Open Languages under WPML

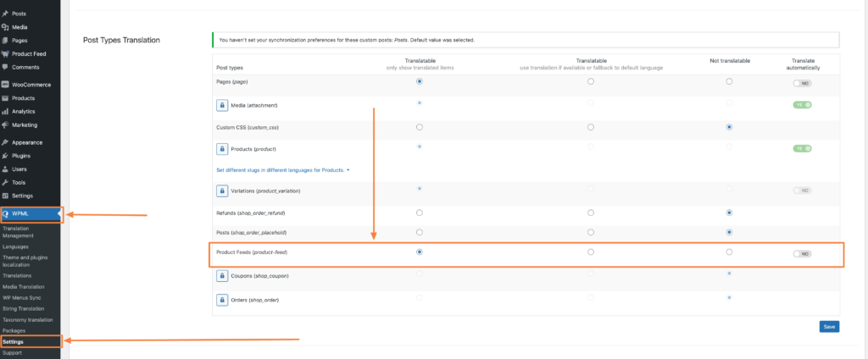[15, 246]
